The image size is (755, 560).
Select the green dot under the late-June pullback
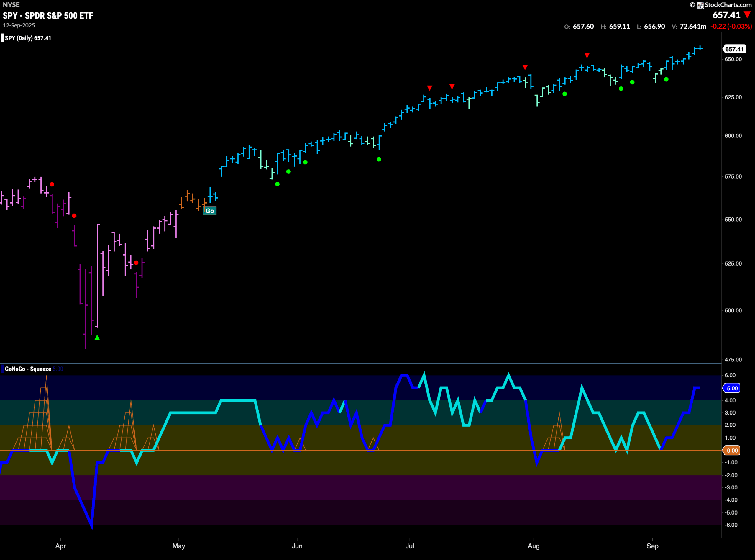tap(379, 159)
